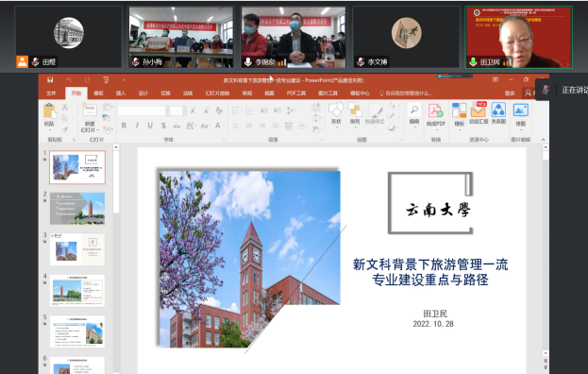This screenshot has height=374, width=588.
Task: Switch to the Animations (动画) tab
Action: tap(188, 93)
